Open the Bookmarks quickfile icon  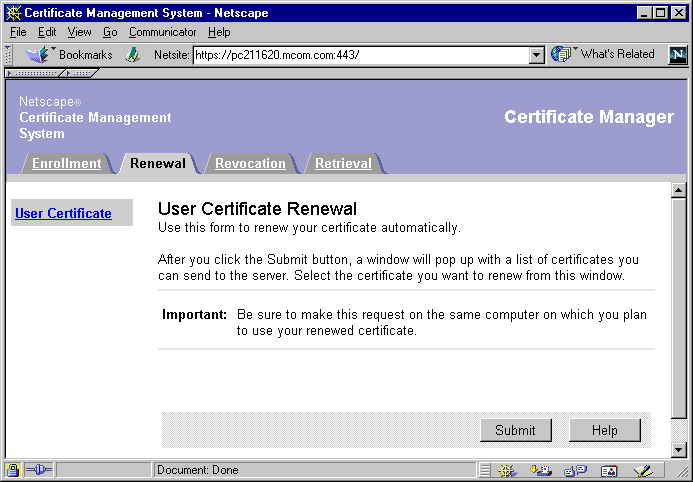[x=39, y=54]
